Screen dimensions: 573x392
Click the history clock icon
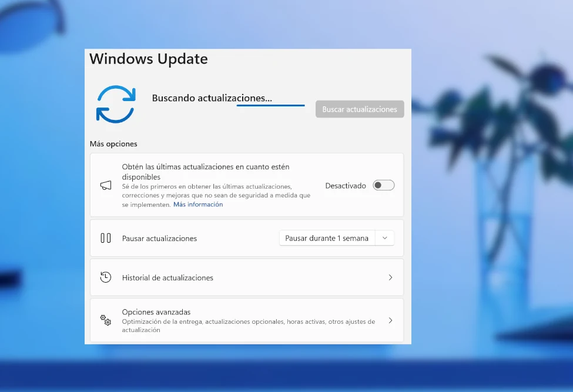coord(106,277)
